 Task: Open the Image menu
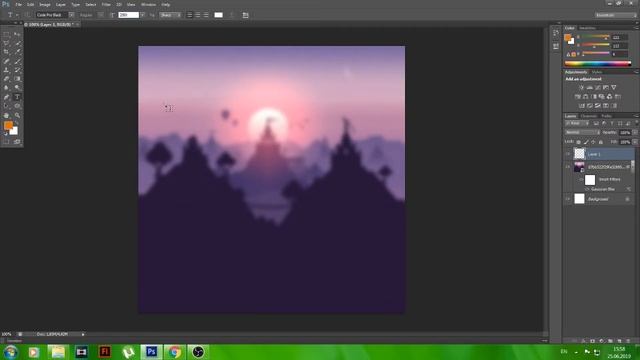[44, 4]
